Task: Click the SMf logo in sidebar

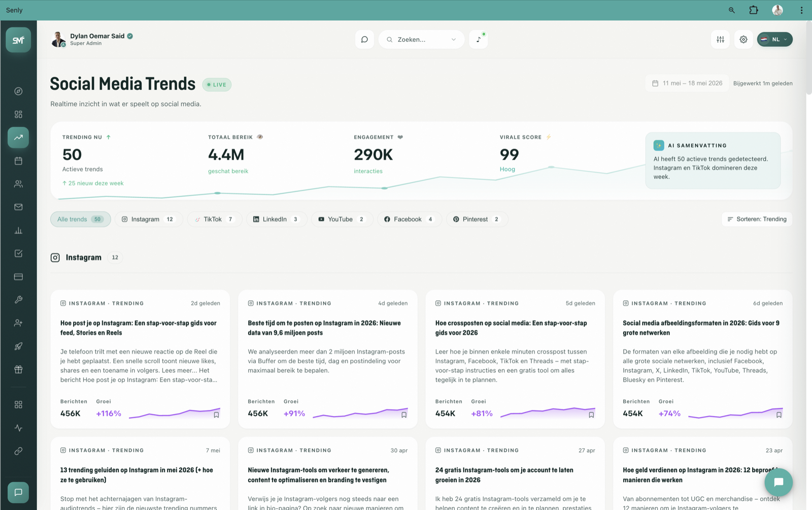Action: [x=18, y=40]
